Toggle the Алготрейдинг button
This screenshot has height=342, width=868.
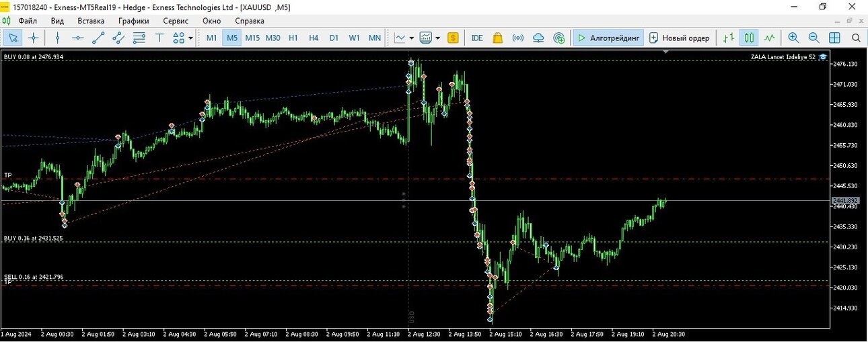coord(608,38)
